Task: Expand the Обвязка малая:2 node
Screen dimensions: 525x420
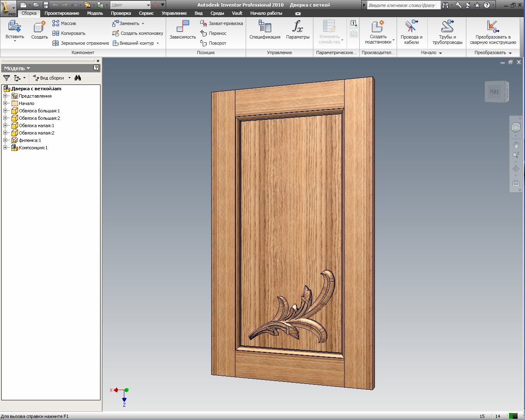Action: click(x=5, y=133)
